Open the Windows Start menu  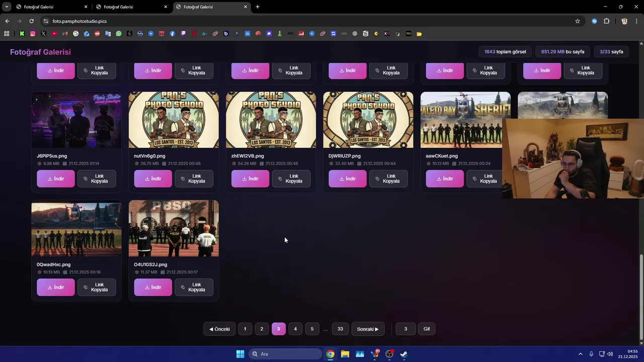(240, 354)
